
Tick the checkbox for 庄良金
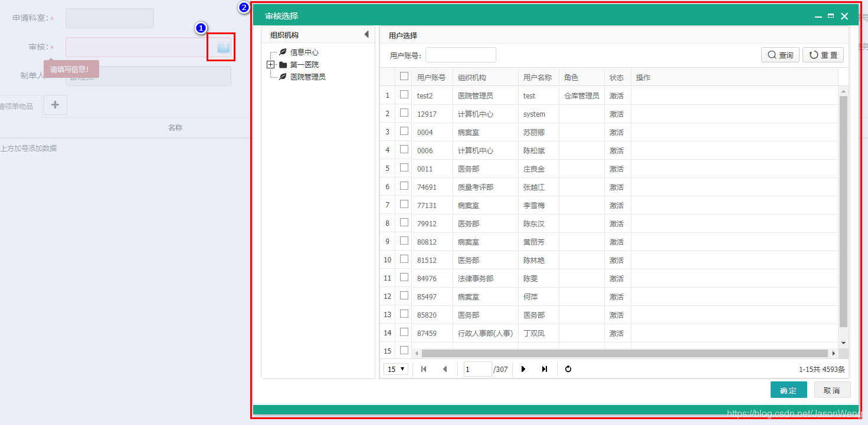404,167
